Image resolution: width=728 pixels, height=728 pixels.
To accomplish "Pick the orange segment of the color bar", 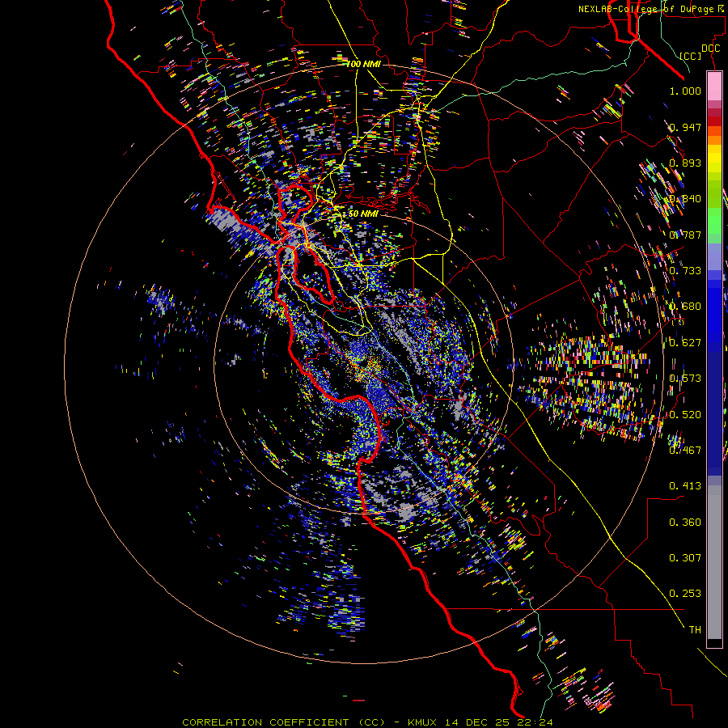I will (714, 135).
